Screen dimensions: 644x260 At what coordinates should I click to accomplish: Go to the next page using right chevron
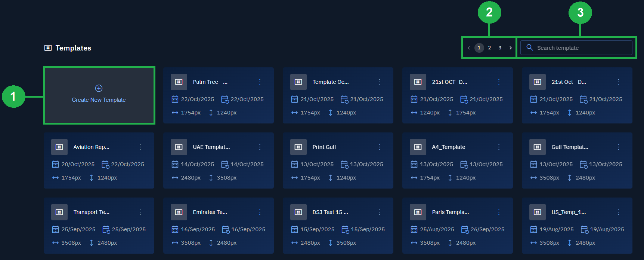click(511, 48)
